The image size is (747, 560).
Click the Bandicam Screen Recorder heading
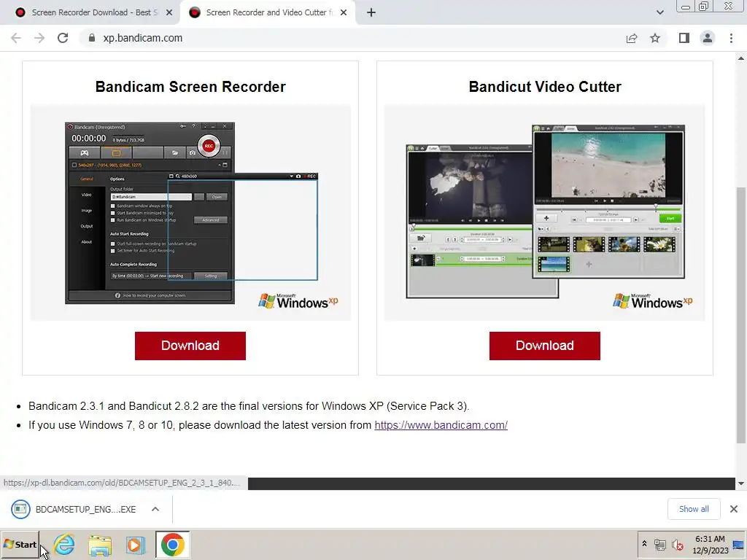[190, 87]
